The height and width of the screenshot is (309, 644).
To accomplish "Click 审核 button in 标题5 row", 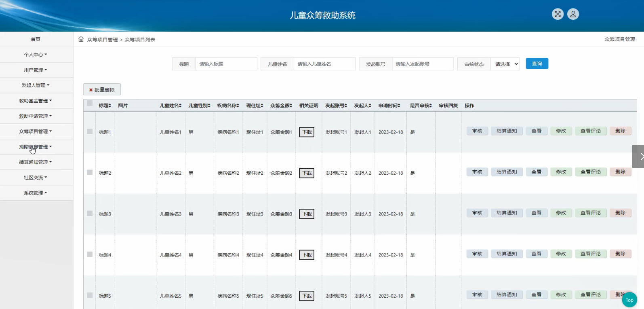I will point(477,294).
